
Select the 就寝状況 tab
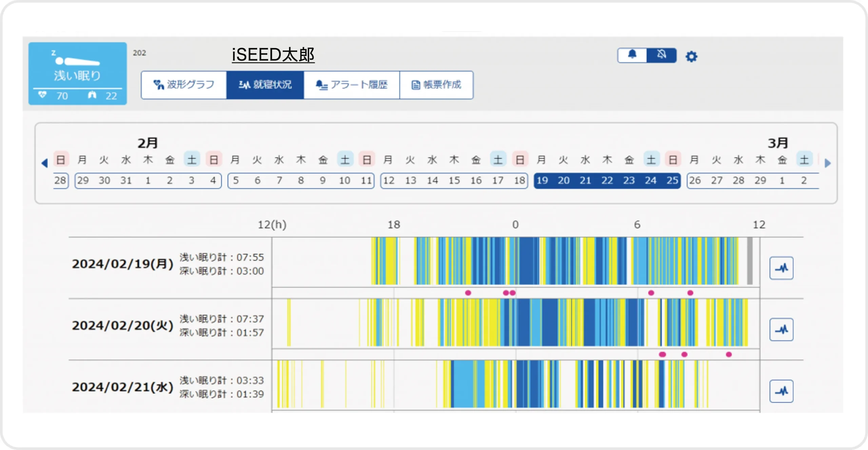pyautogui.click(x=265, y=85)
